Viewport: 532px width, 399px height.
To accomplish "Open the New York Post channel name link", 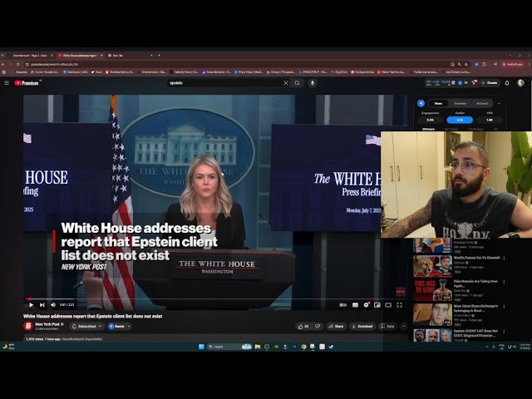I will 47,324.
